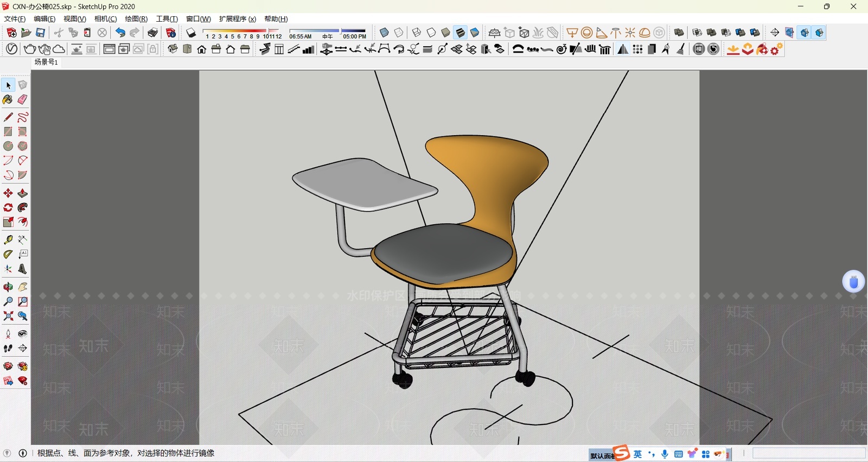
Task: Click the info circle in status bar
Action: coord(23,453)
